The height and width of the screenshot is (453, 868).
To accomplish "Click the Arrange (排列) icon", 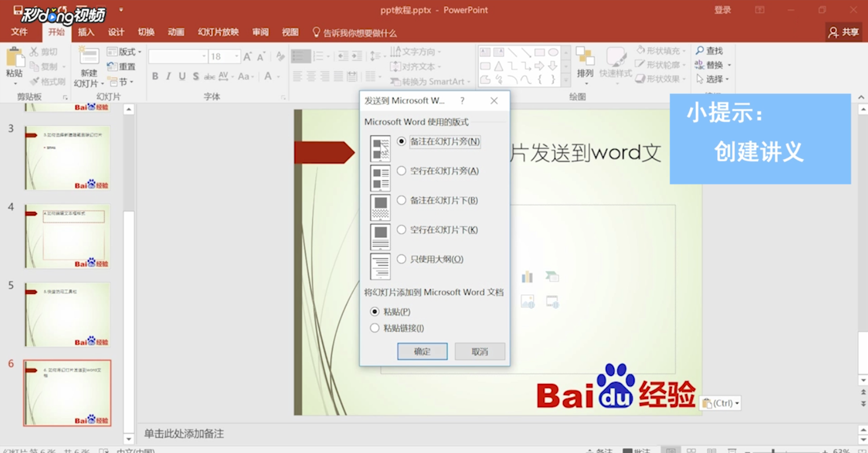I will (x=585, y=57).
